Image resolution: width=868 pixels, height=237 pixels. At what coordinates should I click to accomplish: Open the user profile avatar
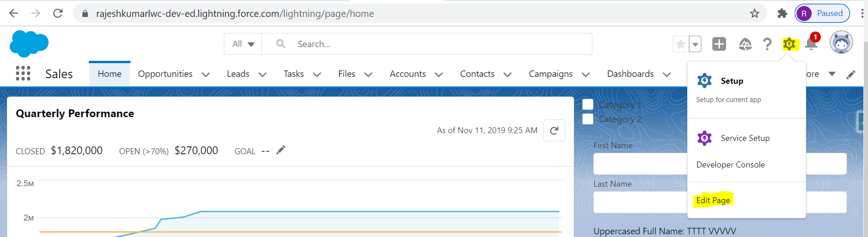841,43
